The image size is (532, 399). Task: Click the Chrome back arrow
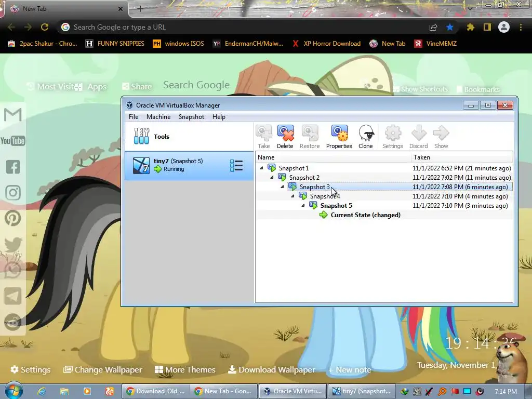click(x=11, y=27)
